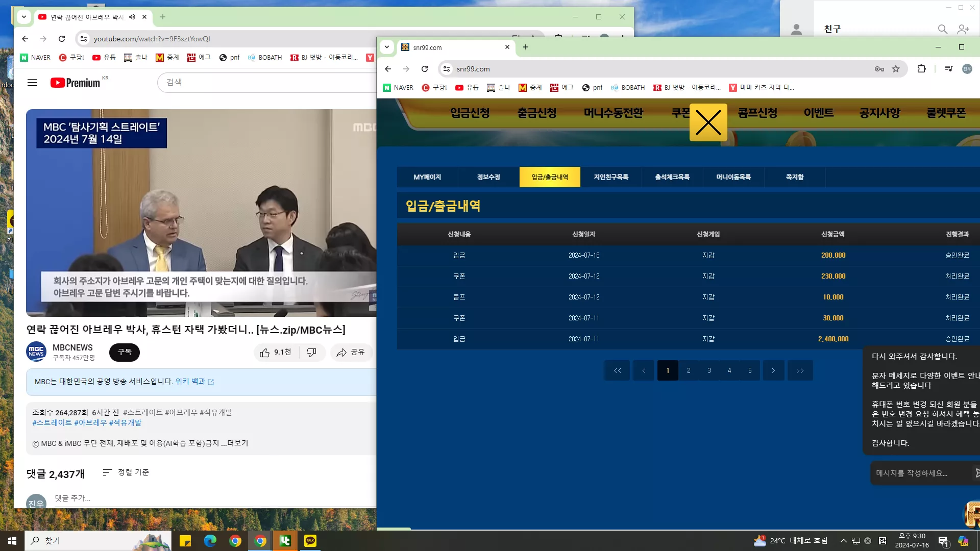Viewport: 980px width, 551px height.
Task: Open the 출금신청 menu item
Action: (537, 113)
